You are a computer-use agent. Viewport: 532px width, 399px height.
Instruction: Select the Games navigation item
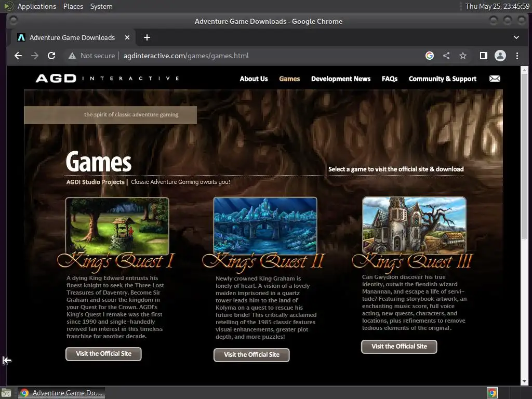click(x=289, y=79)
